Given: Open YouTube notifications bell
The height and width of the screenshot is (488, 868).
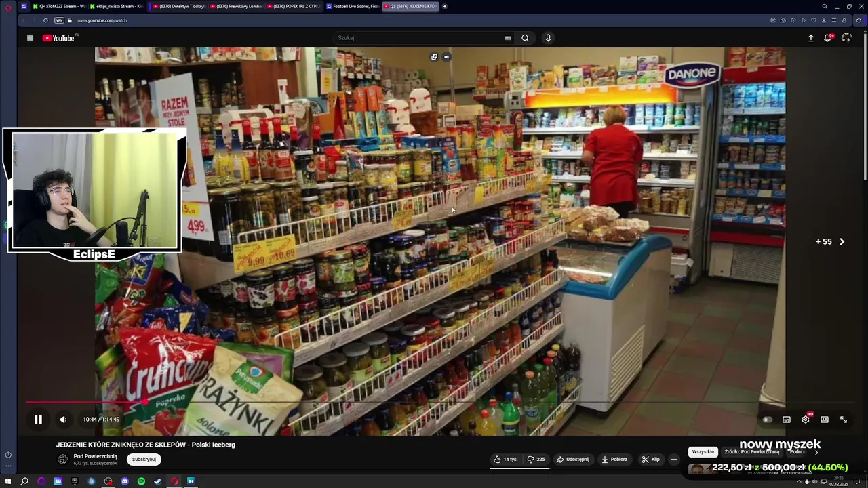Looking at the screenshot, I should [x=828, y=38].
